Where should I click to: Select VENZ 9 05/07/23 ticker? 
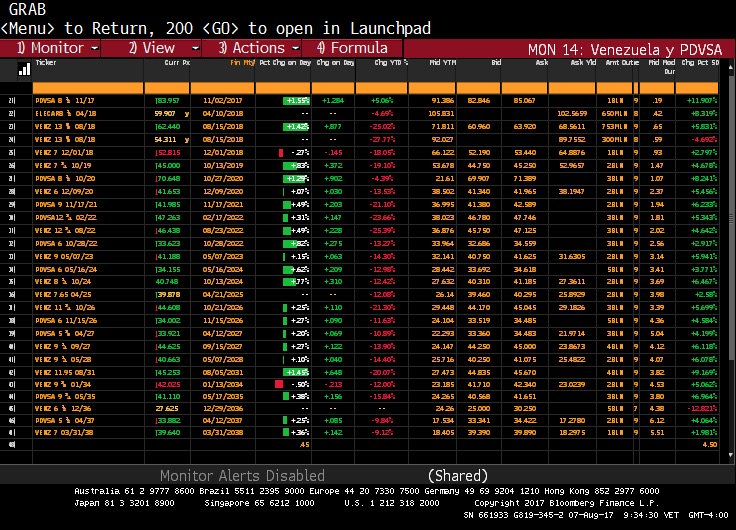point(64,257)
